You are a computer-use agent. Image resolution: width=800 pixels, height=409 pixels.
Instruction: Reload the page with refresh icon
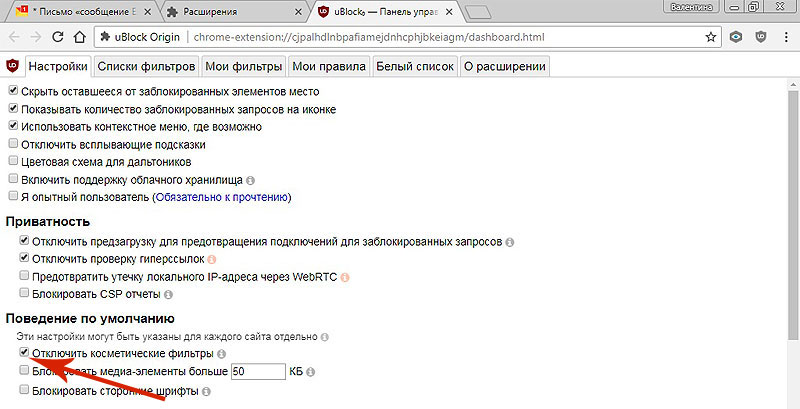tap(58, 37)
